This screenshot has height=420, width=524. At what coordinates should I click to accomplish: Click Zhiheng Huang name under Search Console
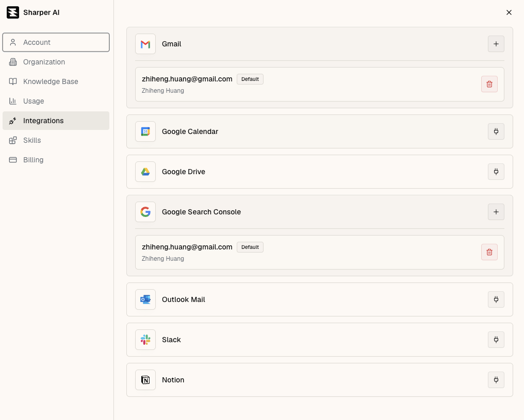tap(163, 258)
